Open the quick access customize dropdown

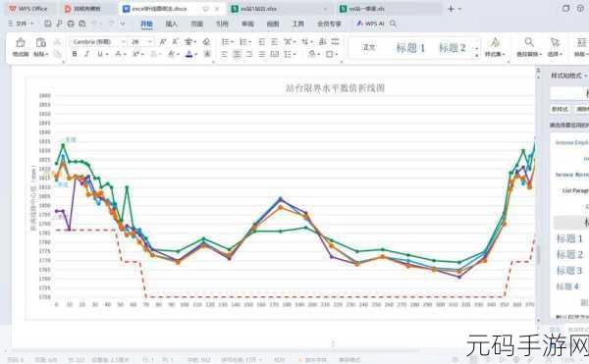point(123,24)
